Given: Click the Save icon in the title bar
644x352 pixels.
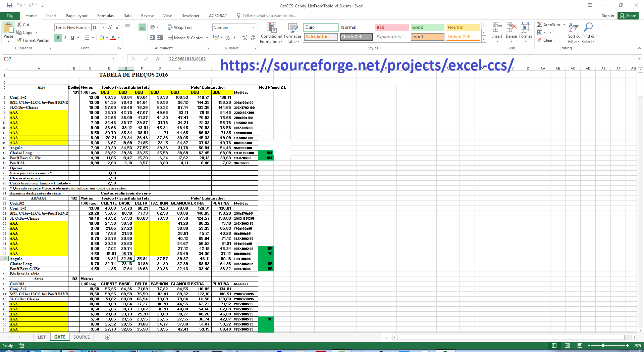Looking at the screenshot, I should pos(10,5).
